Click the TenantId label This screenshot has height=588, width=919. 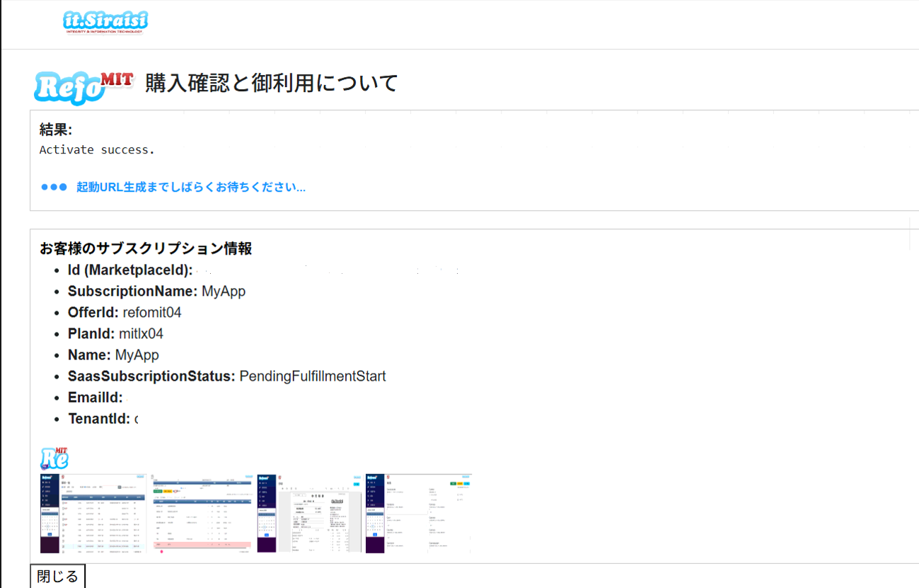tap(99, 419)
